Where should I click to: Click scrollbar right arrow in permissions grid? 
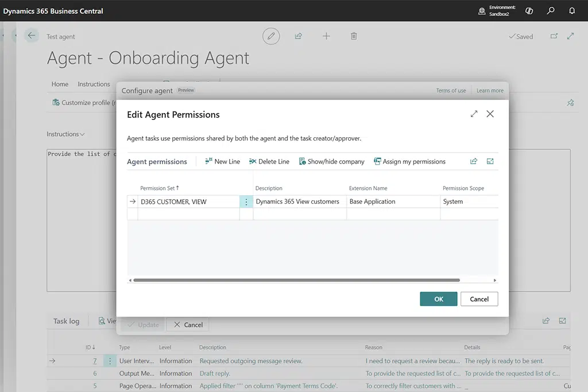(x=494, y=280)
